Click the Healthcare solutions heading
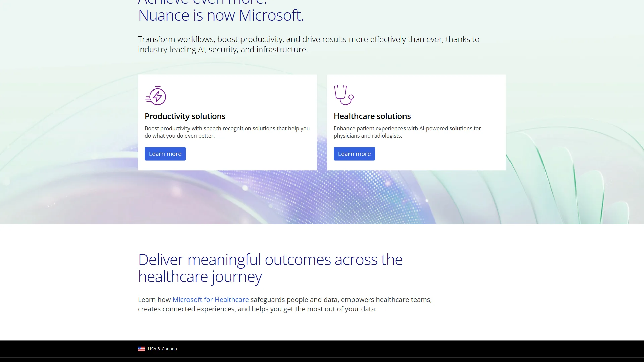 (372, 116)
